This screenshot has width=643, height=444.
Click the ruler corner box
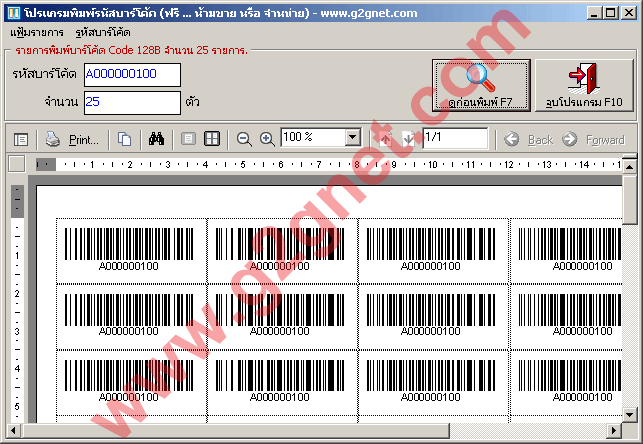coord(17,164)
